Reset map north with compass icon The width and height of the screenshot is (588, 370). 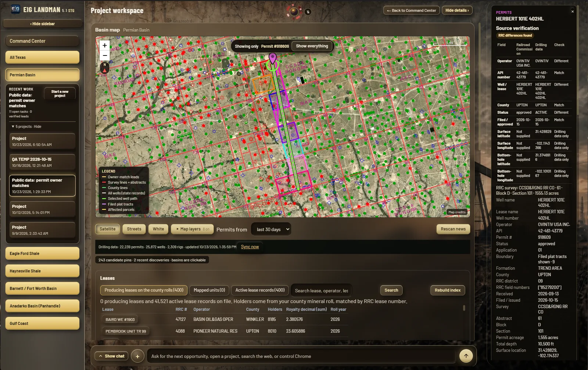point(105,68)
